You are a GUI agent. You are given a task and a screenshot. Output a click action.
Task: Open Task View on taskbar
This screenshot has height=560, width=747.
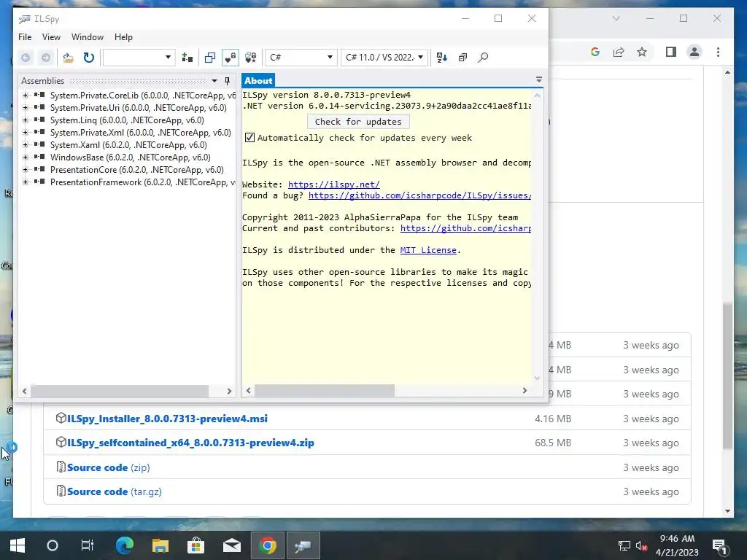pos(88,545)
